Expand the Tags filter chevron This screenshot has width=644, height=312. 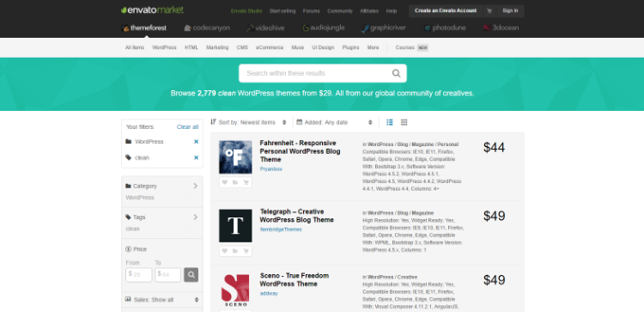point(195,217)
